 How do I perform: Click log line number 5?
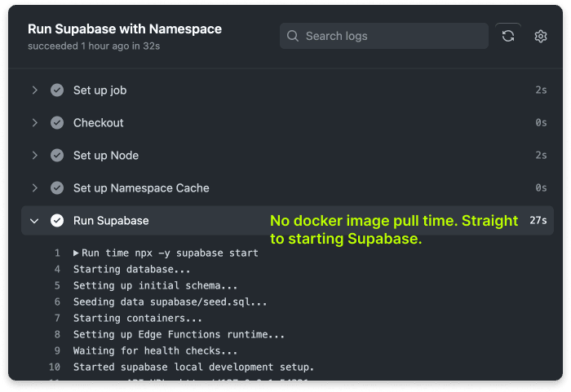57,285
